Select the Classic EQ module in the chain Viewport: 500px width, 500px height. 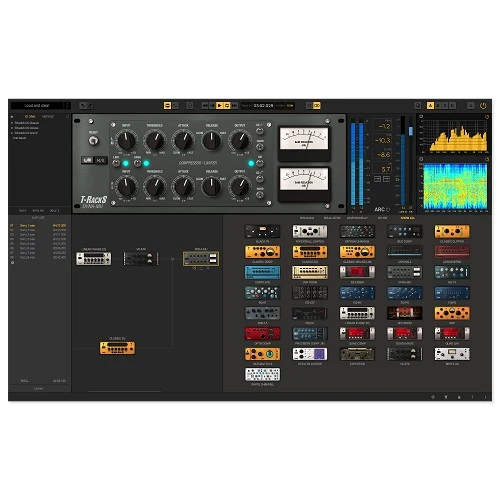tap(117, 348)
